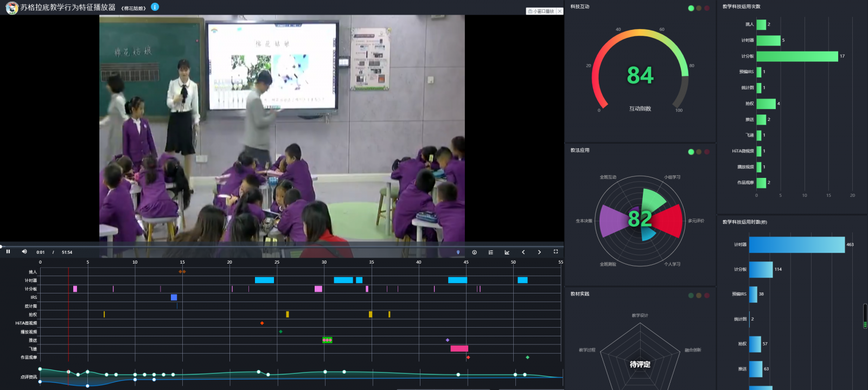This screenshot has width=868, height=390.
Task: Click the green 推送 block on timeline
Action: [x=327, y=340]
